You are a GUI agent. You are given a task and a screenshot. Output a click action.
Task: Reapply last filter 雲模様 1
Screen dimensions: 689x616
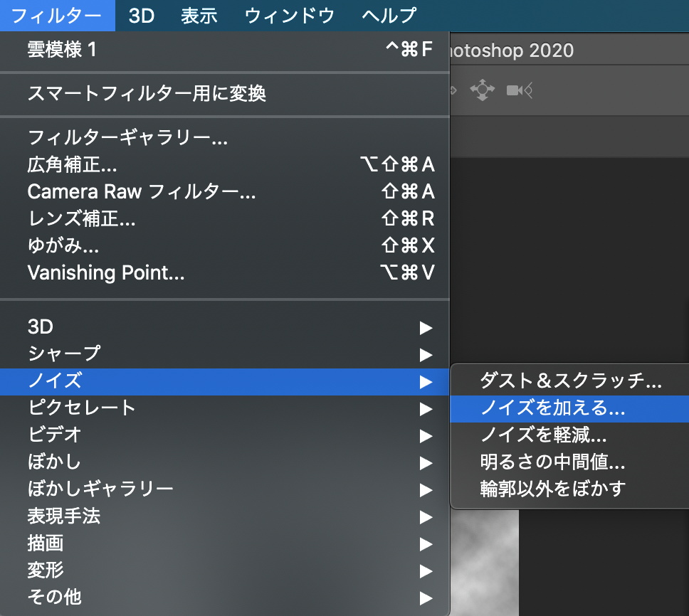click(224, 49)
